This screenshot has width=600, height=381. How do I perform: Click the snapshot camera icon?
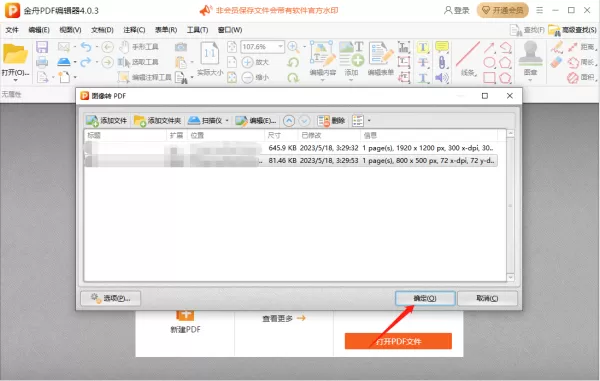pos(181,47)
